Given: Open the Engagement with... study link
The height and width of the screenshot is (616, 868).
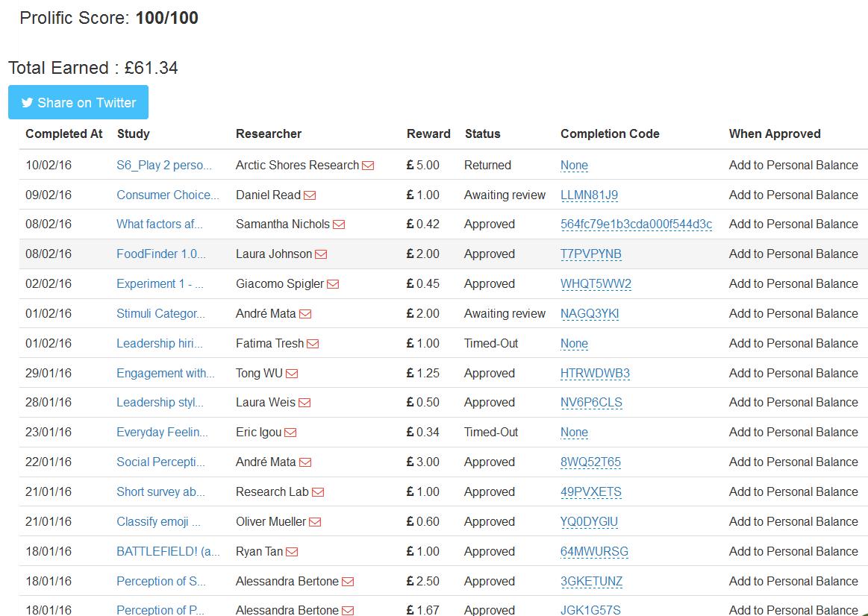Looking at the screenshot, I should pos(166,373).
